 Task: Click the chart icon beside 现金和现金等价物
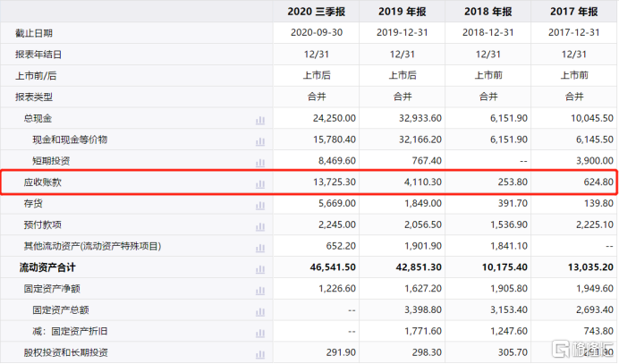260,140
